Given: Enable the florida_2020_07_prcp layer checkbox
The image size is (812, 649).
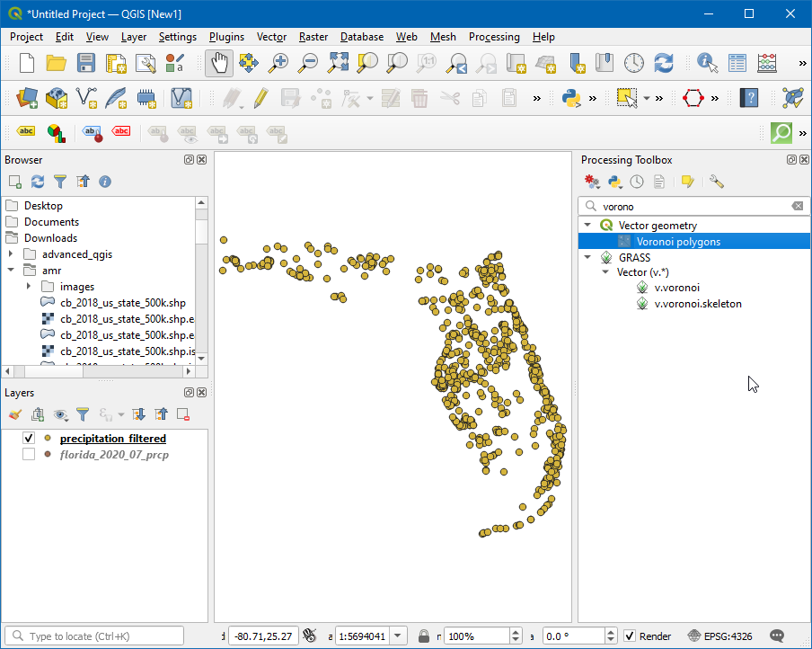Looking at the screenshot, I should (x=29, y=455).
